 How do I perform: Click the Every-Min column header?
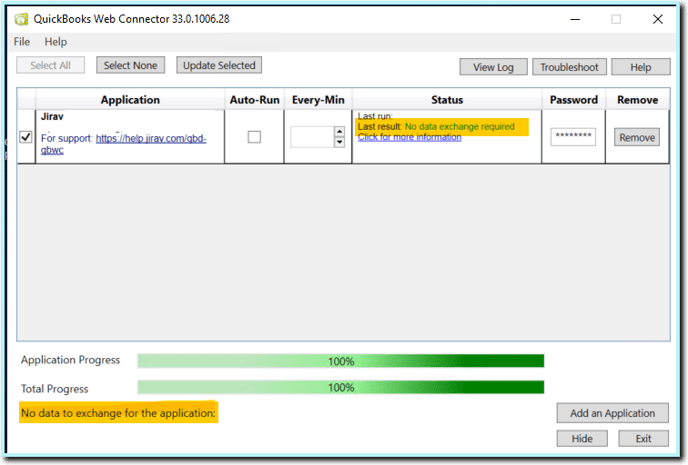(318, 100)
